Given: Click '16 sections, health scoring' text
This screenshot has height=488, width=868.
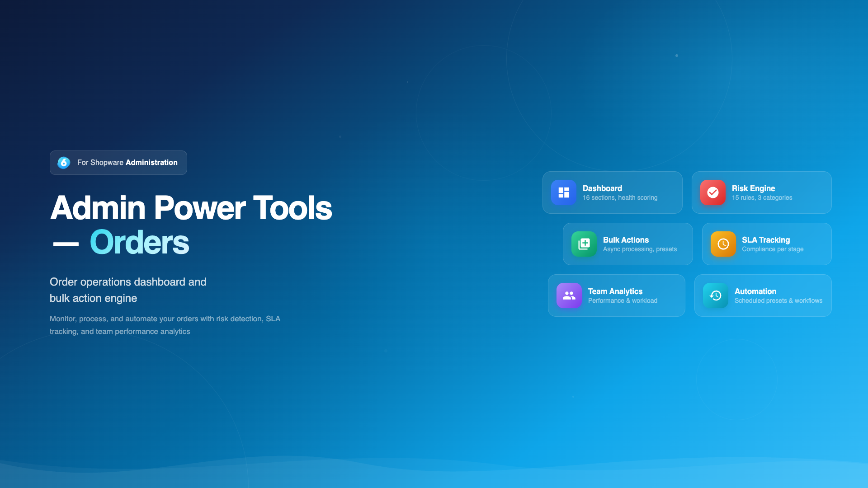Looking at the screenshot, I should tap(620, 198).
